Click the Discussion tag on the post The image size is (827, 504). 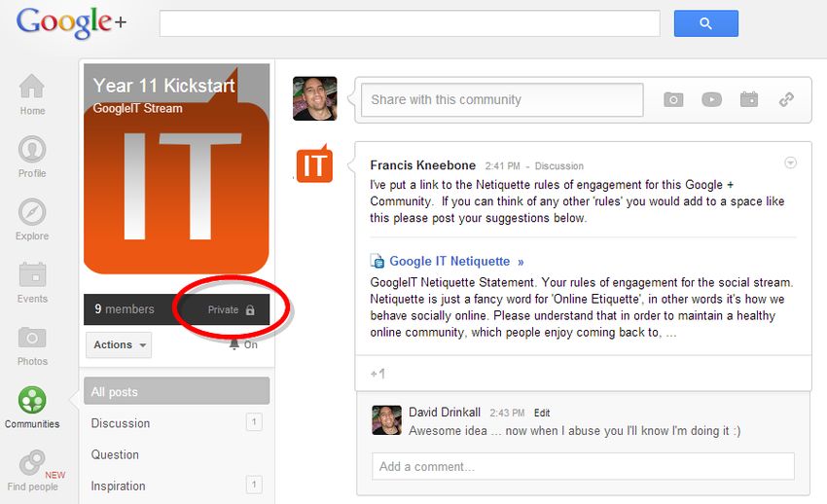click(x=559, y=166)
